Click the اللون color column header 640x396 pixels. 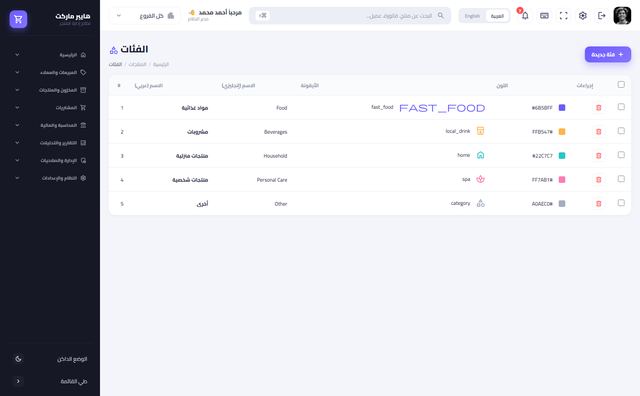tap(502, 86)
